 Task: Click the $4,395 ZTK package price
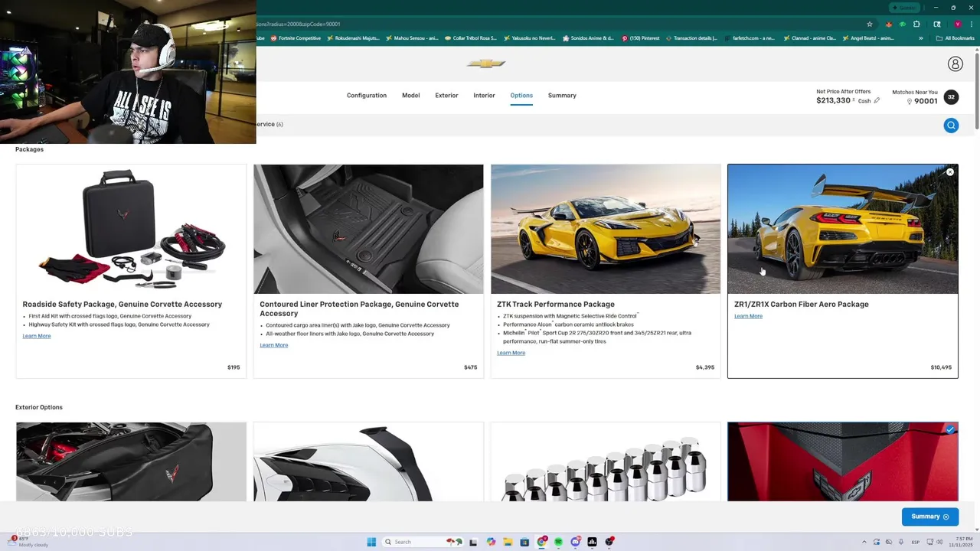(705, 367)
